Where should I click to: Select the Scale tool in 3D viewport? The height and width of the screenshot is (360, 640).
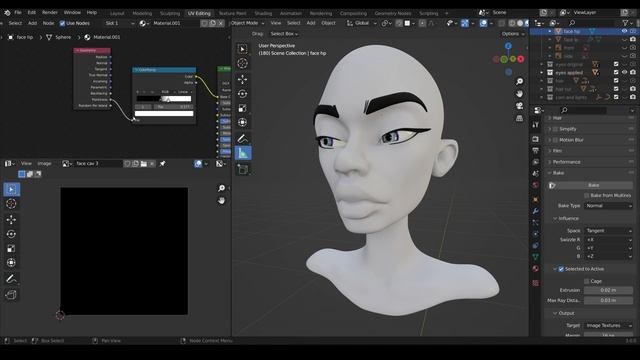coord(242,108)
